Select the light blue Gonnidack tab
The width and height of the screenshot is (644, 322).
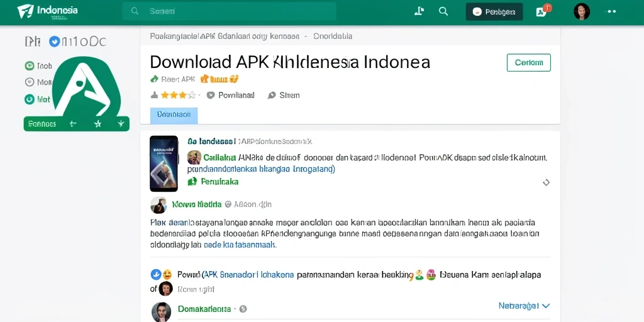pyautogui.click(x=174, y=116)
